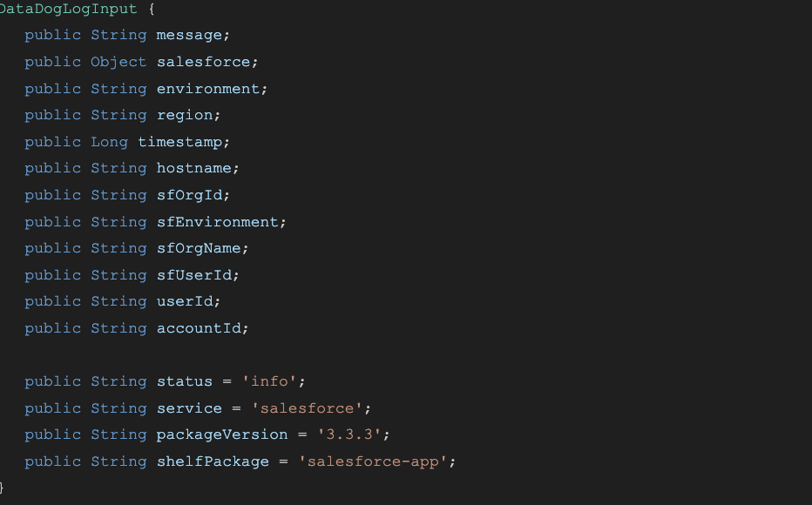Click the '3.3.3' version string
This screenshot has width=812, height=505.
pos(349,434)
